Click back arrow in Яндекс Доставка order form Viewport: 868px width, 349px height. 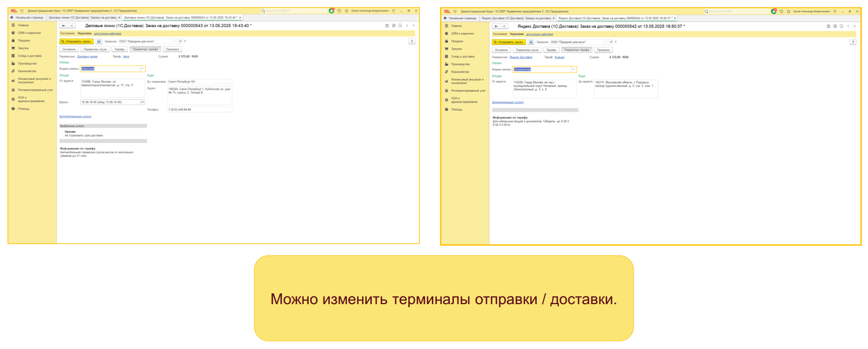[496, 26]
